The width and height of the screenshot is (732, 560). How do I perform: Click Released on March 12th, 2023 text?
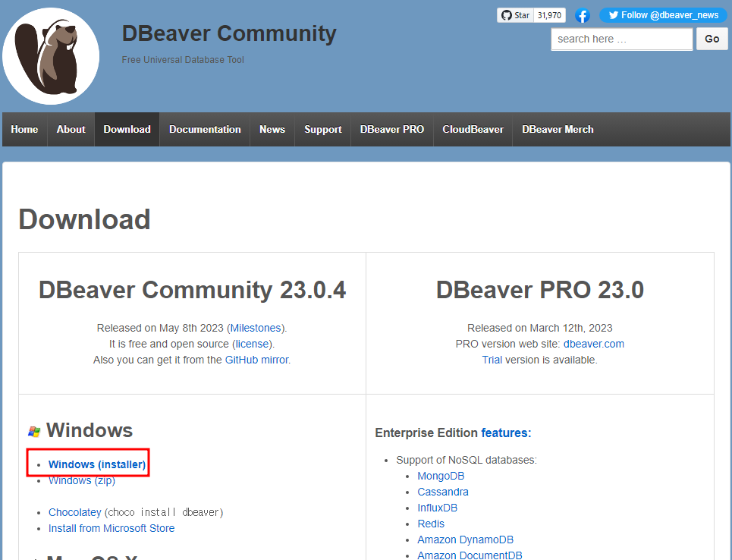click(539, 328)
